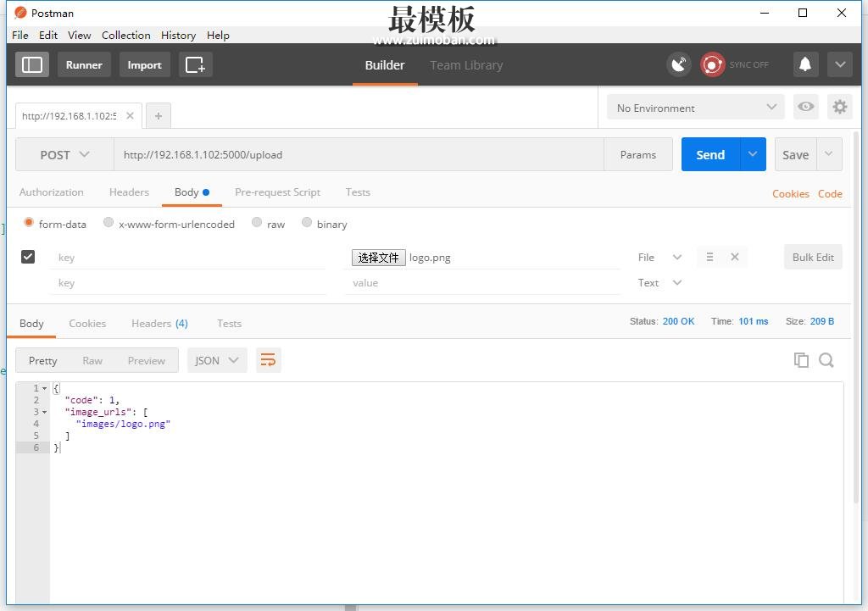The image size is (868, 611).
Task: Open Pre-request Script tab
Action: point(278,192)
